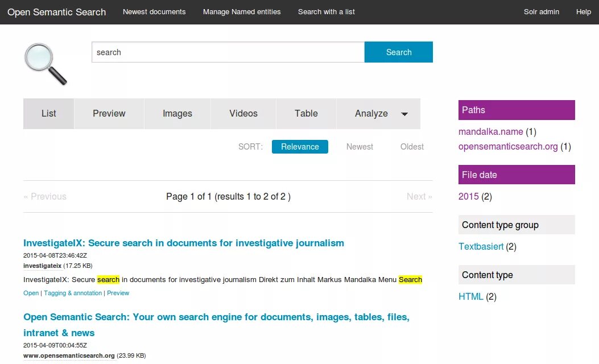
Task: Switch to the Images tab
Action: [x=177, y=113]
